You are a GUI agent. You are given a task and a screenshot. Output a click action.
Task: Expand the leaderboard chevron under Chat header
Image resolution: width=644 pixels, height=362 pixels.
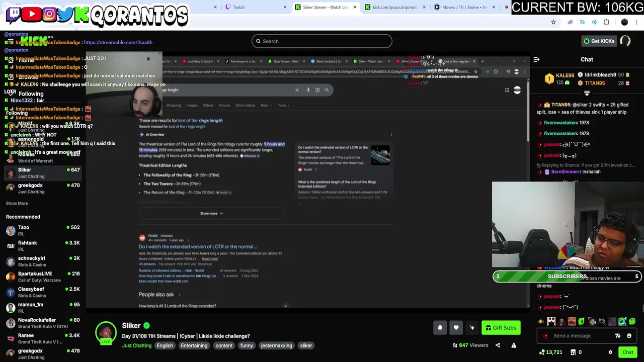tap(587, 94)
